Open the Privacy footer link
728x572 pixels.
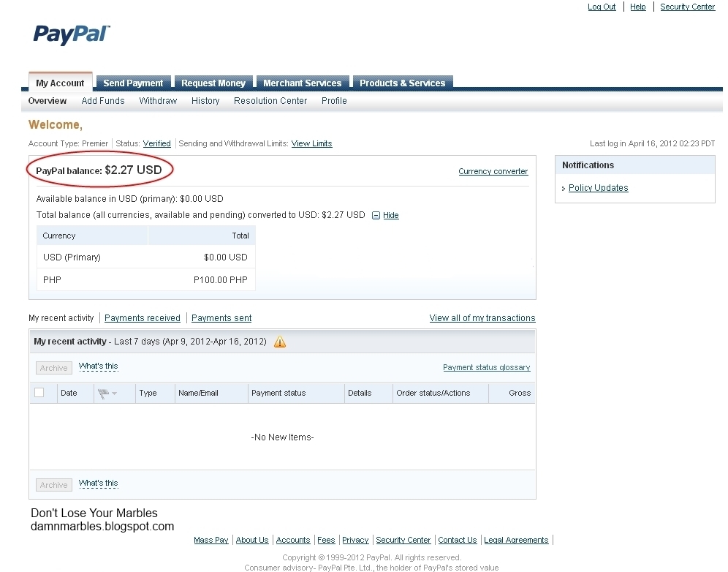tap(355, 540)
